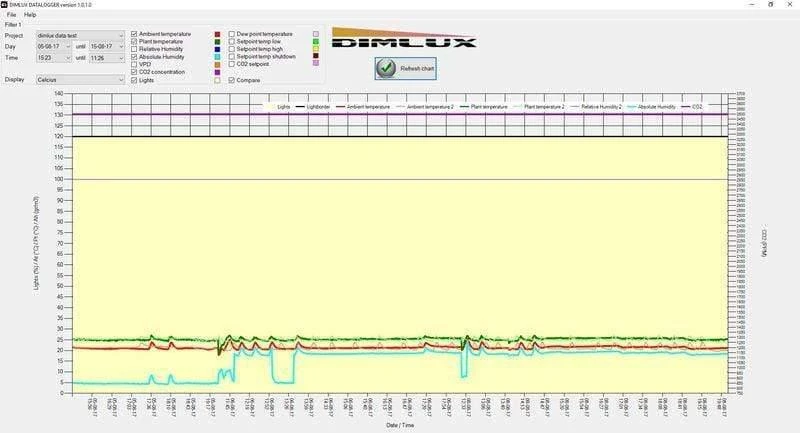This screenshot has height=433, width=800.
Task: Enable the Relative Humidity checkbox
Action: (135, 49)
